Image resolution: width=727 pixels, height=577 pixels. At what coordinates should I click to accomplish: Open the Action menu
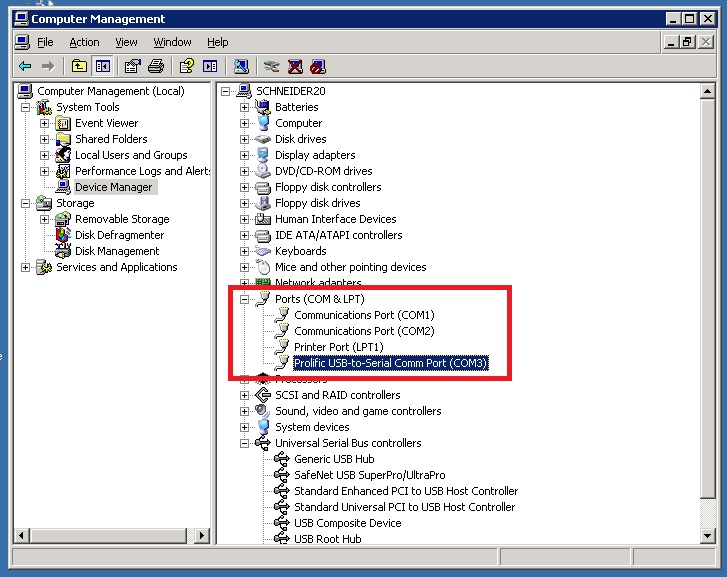[84, 42]
